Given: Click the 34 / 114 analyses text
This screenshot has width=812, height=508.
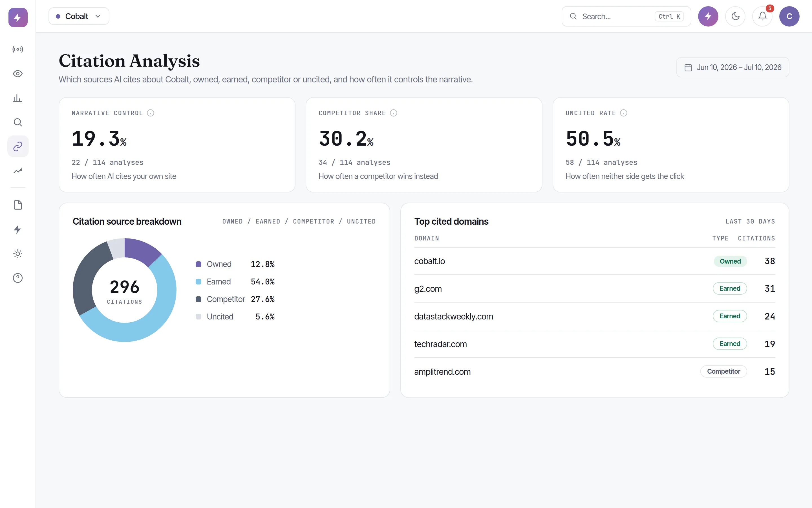Looking at the screenshot, I should pyautogui.click(x=354, y=162).
